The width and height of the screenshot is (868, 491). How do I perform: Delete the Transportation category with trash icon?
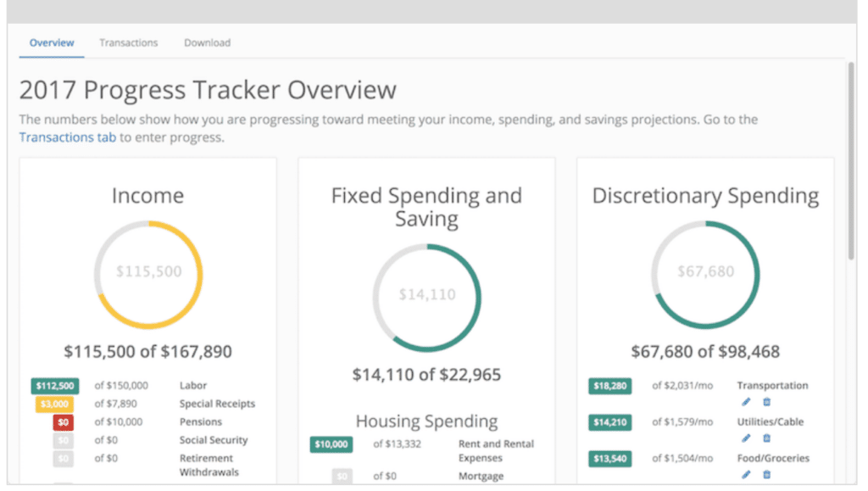coord(766,402)
